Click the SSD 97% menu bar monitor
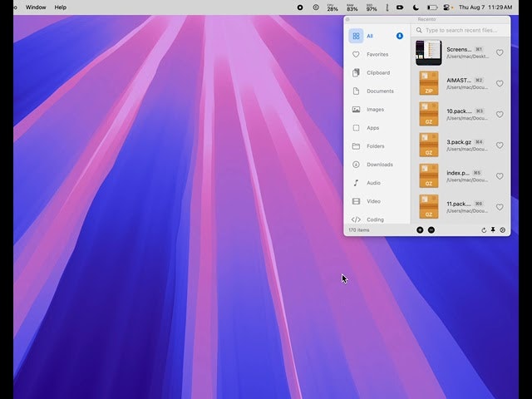The height and width of the screenshot is (399, 532). [x=372, y=7]
